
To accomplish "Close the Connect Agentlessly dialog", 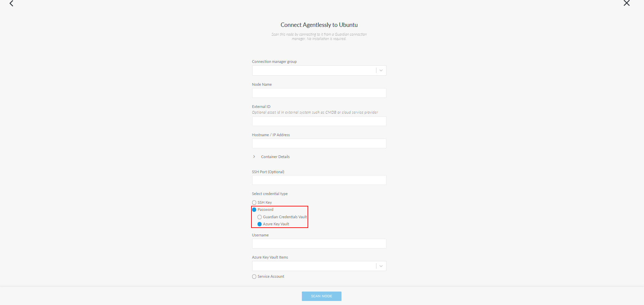I will [x=627, y=3].
